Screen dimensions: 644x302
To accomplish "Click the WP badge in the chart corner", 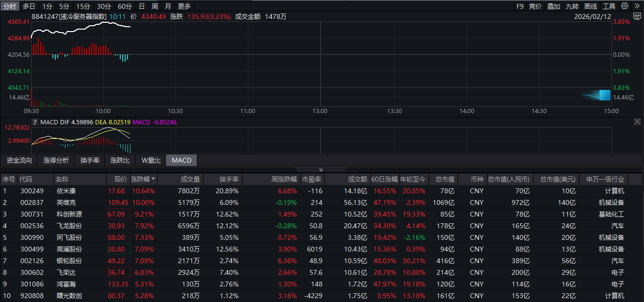I will [638, 16].
